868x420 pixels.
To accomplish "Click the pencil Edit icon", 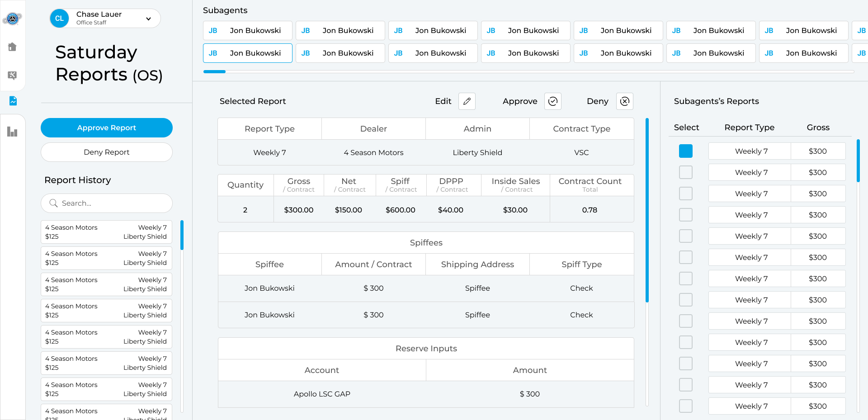I will click(467, 101).
